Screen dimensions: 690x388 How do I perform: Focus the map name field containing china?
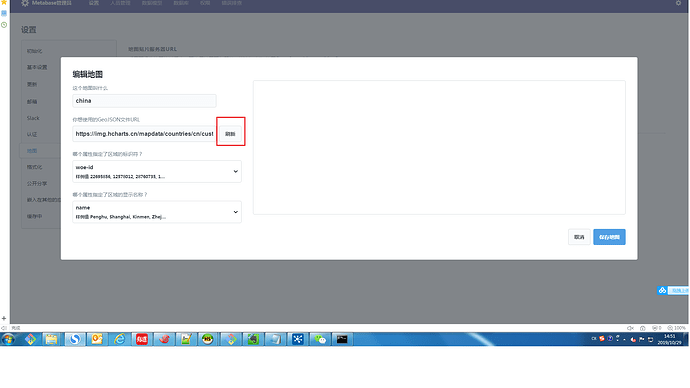(x=144, y=101)
